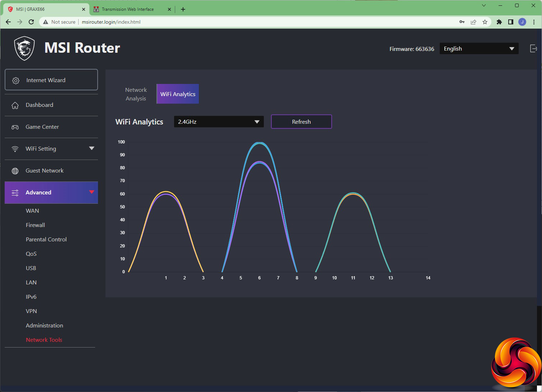
Task: Switch to Transmission Web Interface browser tab
Action: click(x=128, y=9)
